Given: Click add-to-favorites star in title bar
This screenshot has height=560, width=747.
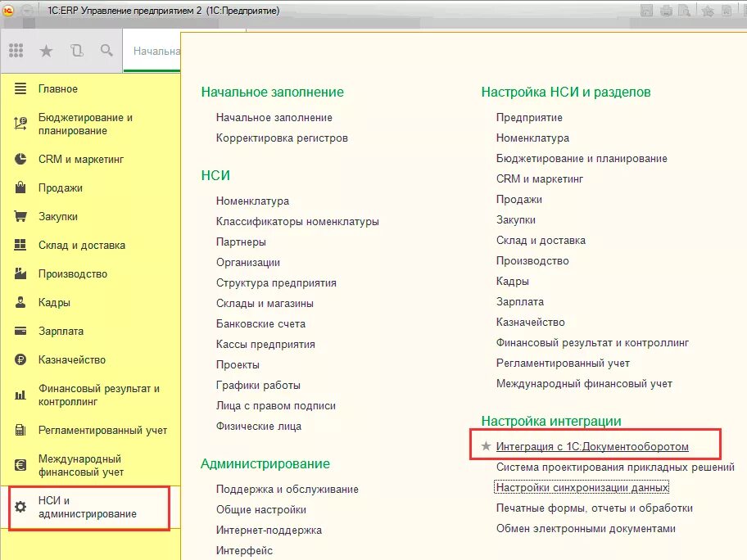Looking at the screenshot, I should click(708, 10).
